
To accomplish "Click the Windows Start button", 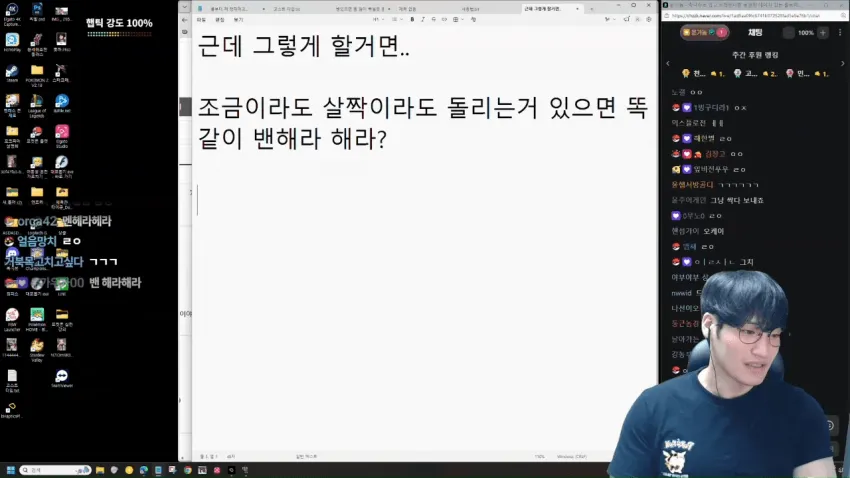I will coord(10,470).
